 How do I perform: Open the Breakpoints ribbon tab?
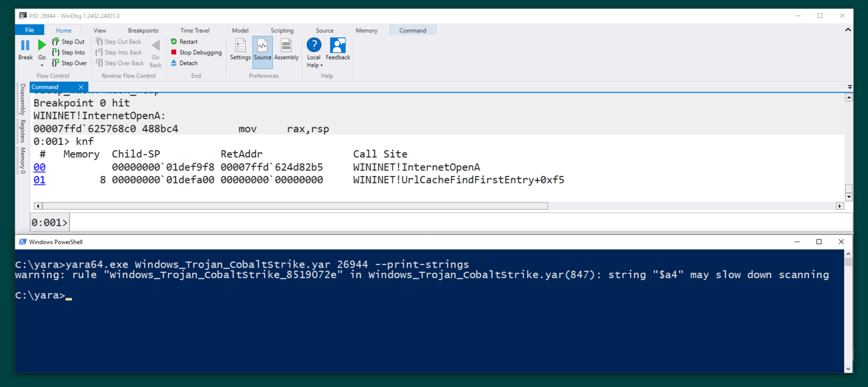[143, 30]
